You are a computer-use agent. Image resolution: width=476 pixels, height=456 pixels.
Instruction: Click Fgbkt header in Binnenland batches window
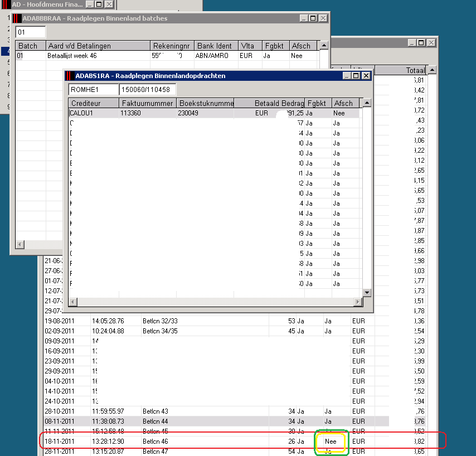click(276, 46)
